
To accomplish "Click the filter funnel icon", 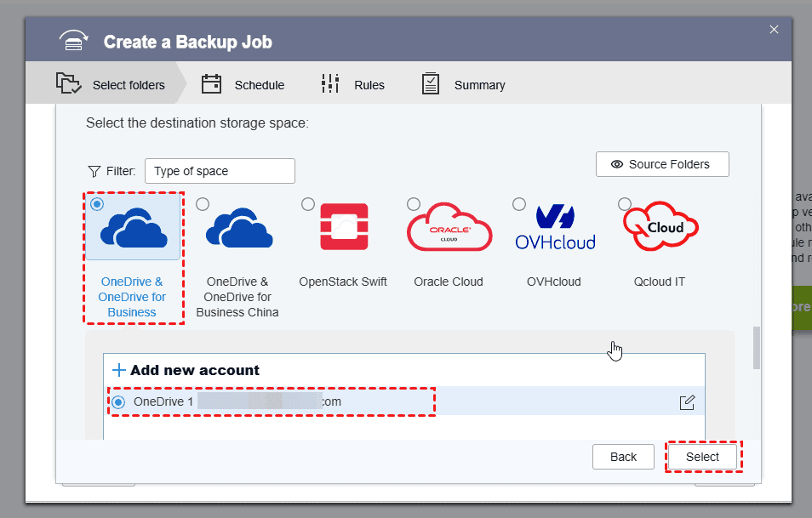I will 94,171.
